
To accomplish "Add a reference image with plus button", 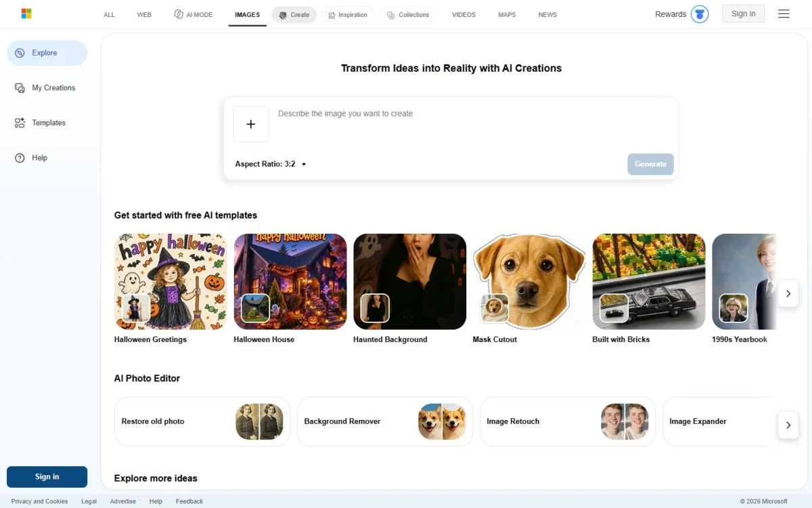I will pyautogui.click(x=251, y=124).
